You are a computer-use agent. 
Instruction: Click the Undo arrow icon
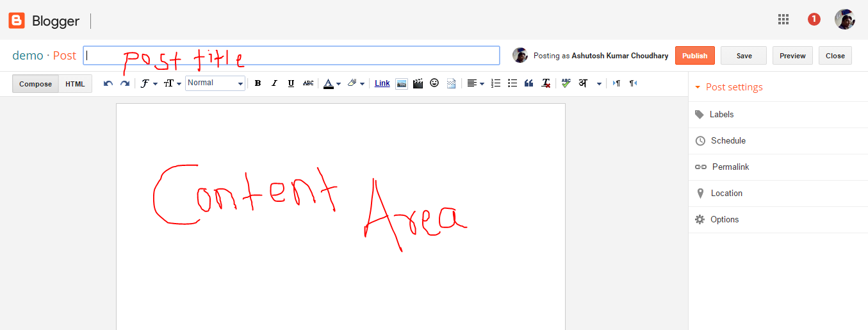pyautogui.click(x=108, y=83)
